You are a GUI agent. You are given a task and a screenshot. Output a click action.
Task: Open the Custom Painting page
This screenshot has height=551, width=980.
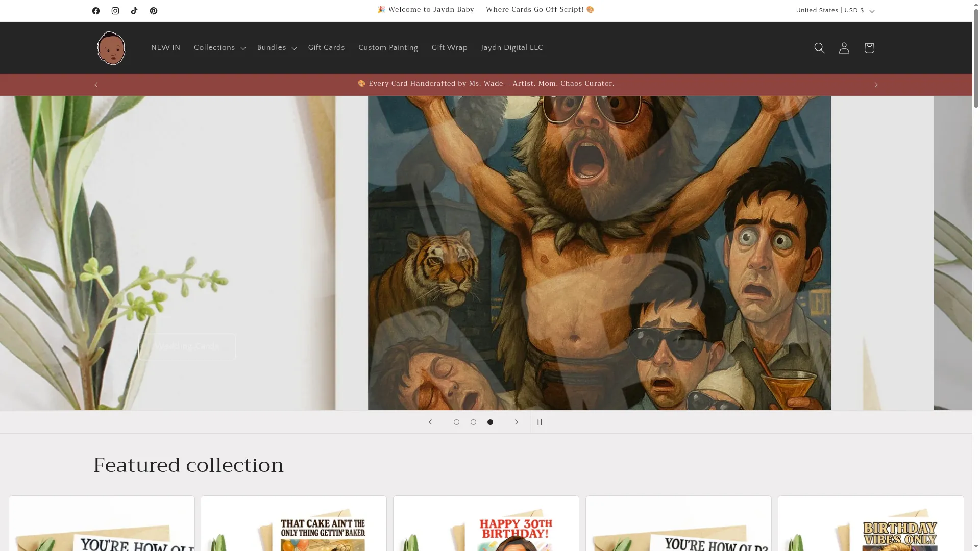point(388,48)
